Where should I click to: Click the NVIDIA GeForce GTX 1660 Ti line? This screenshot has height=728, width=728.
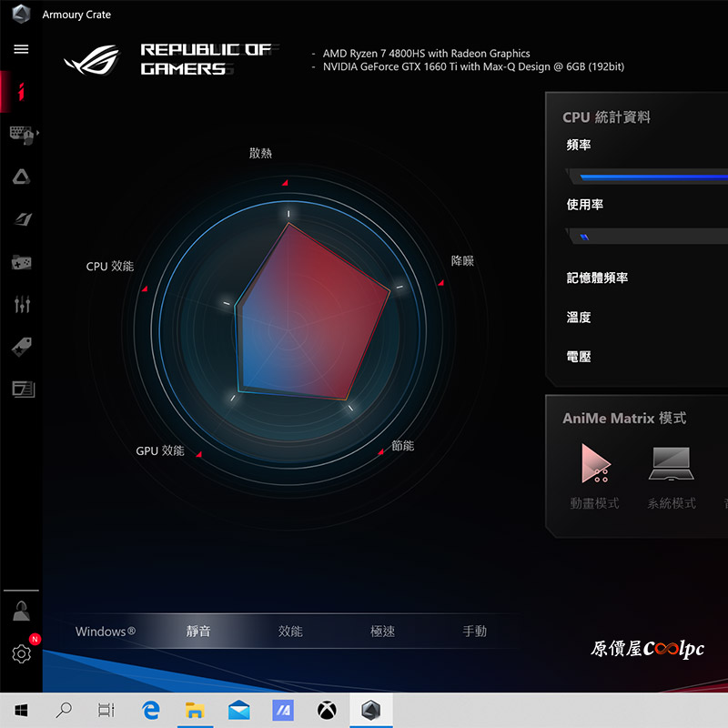click(x=473, y=66)
